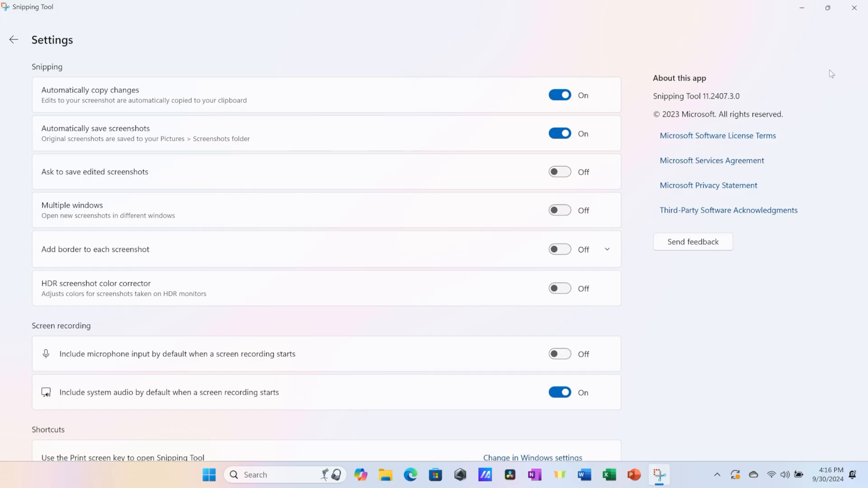Click the system audio icon in Screen recording
Viewport: 868px width, 488px height.
46,392
